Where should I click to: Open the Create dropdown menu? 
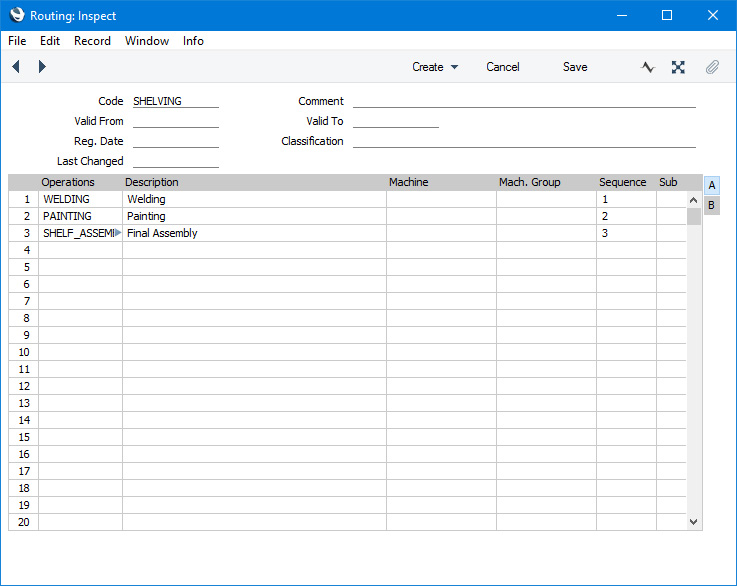click(435, 67)
